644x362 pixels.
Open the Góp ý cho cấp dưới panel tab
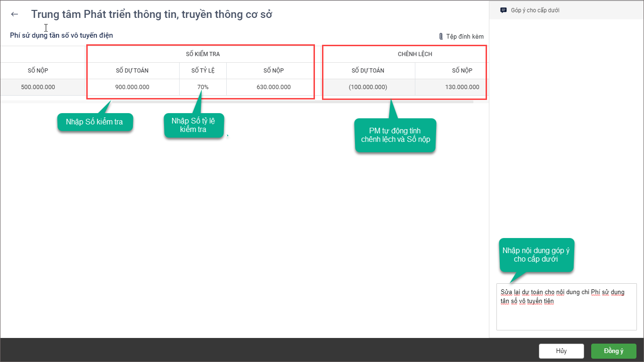coord(530,10)
